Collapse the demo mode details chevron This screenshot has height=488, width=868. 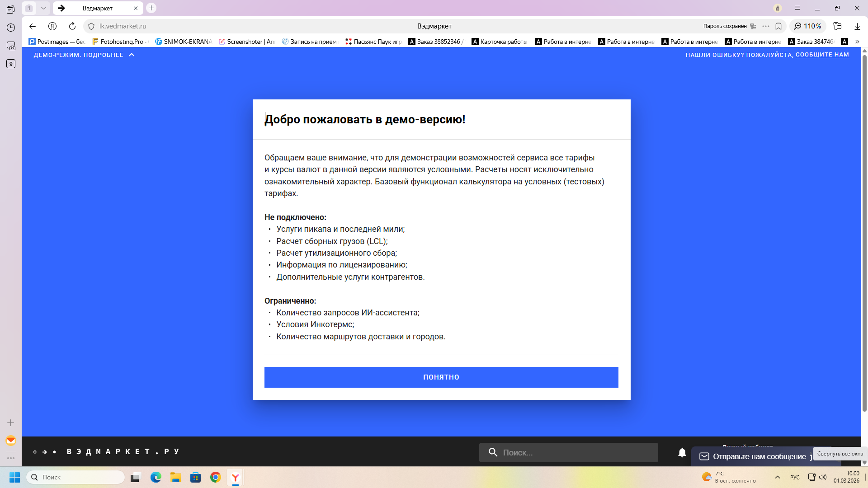click(132, 55)
